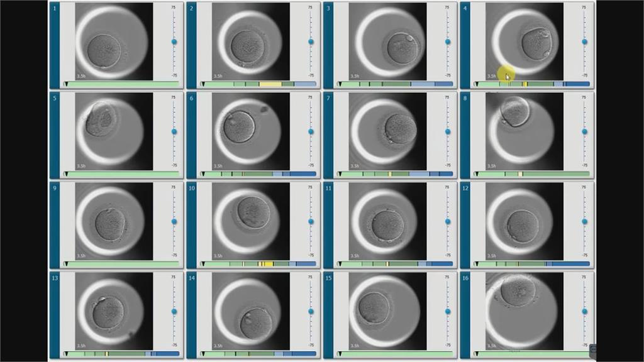Click the -75 mark below embryo 15 focus scale
Screen dimensions: 644x362
click(x=447, y=345)
